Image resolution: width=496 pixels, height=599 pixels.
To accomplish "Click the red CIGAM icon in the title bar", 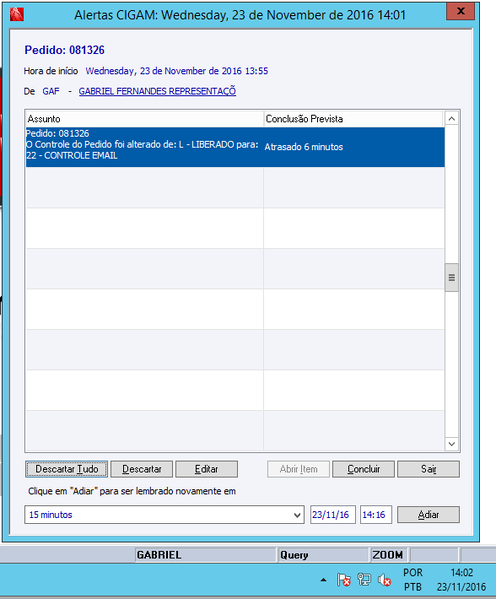I will click(17, 15).
